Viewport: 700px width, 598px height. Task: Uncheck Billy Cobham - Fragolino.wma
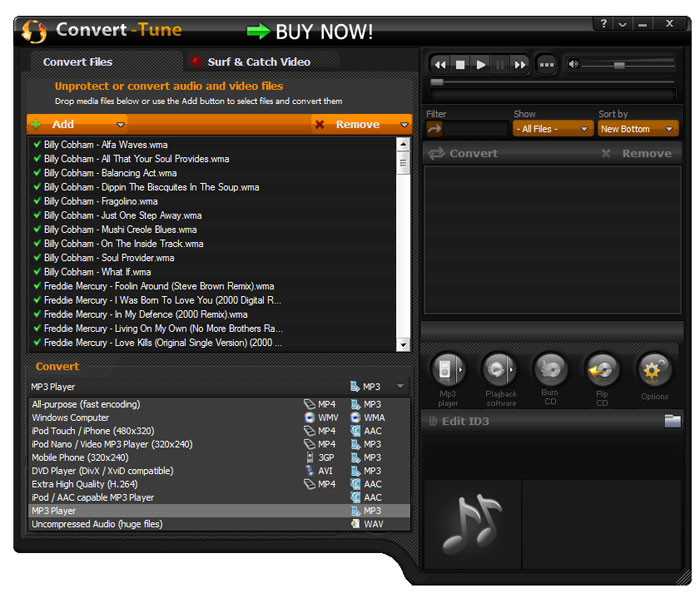coord(38,201)
